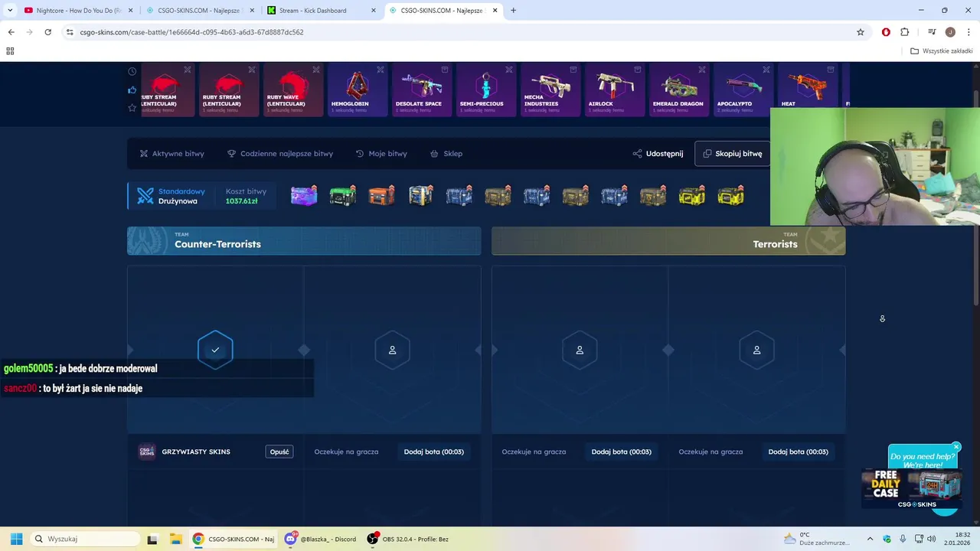Click the Udostępnij share button
980x551 pixels.
pos(658,154)
